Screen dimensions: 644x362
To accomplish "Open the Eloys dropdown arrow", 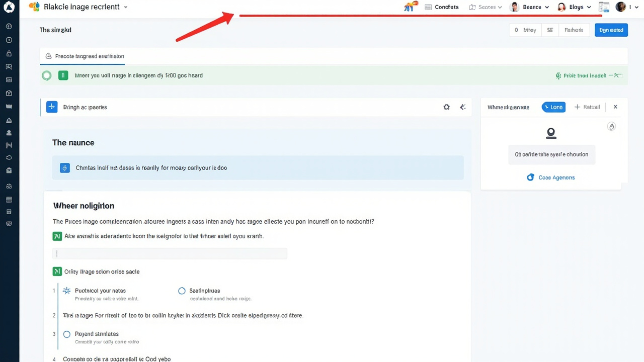I will coord(589,7).
